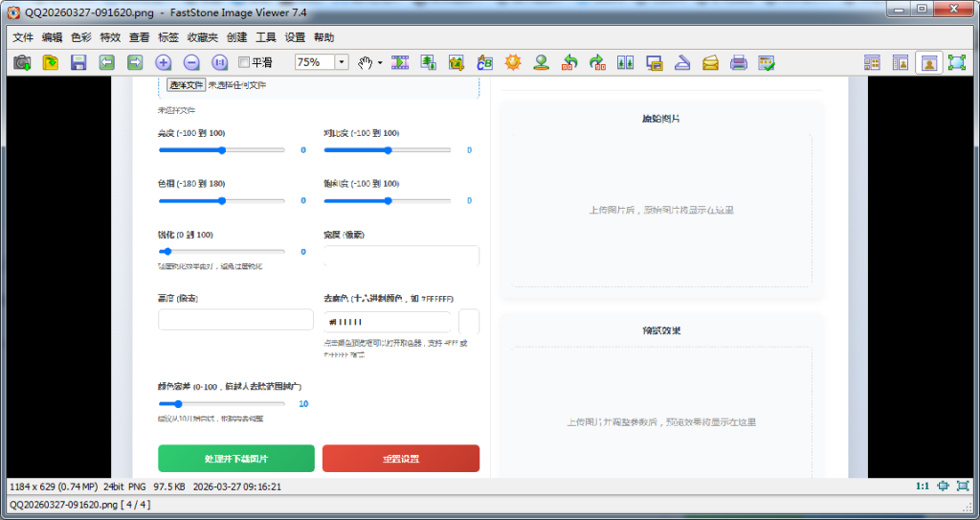Screen dimensions: 980x520
Task: Show actual size with the 1:1 toolbar icon
Action: 220,62
